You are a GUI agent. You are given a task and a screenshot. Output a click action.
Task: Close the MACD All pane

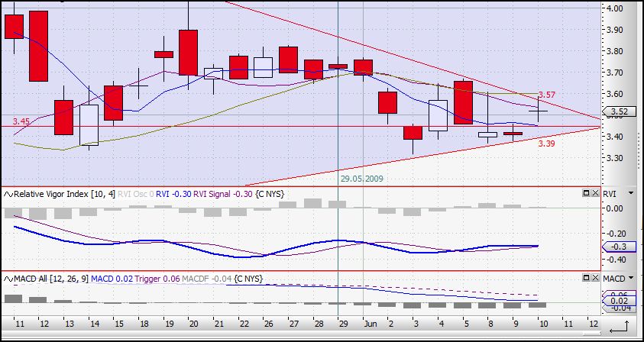[x=594, y=278]
